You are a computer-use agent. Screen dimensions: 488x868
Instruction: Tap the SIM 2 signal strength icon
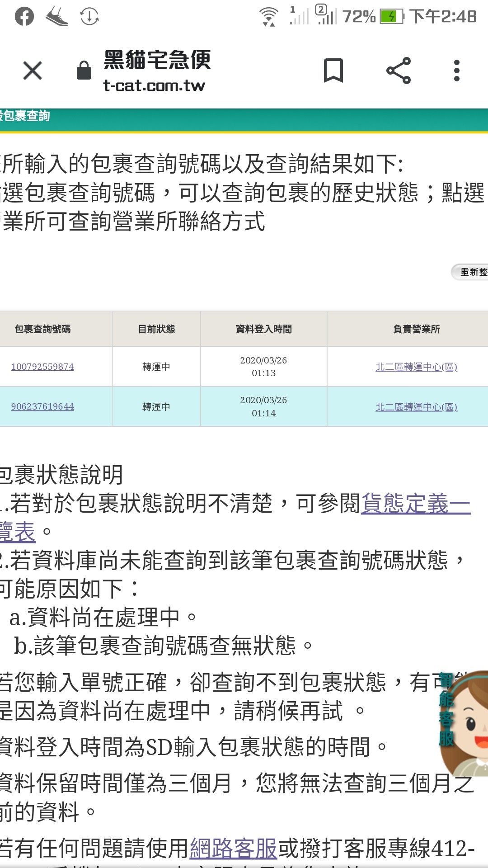pyautogui.click(x=327, y=14)
